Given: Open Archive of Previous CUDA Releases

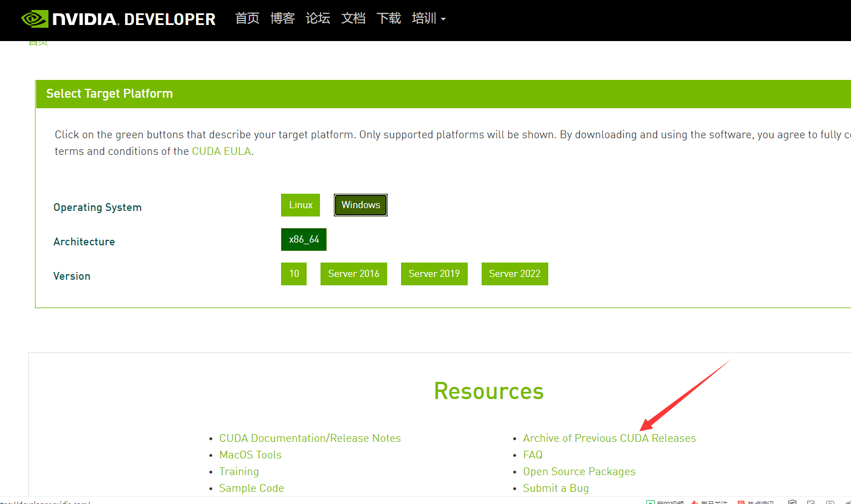Looking at the screenshot, I should 609,438.
